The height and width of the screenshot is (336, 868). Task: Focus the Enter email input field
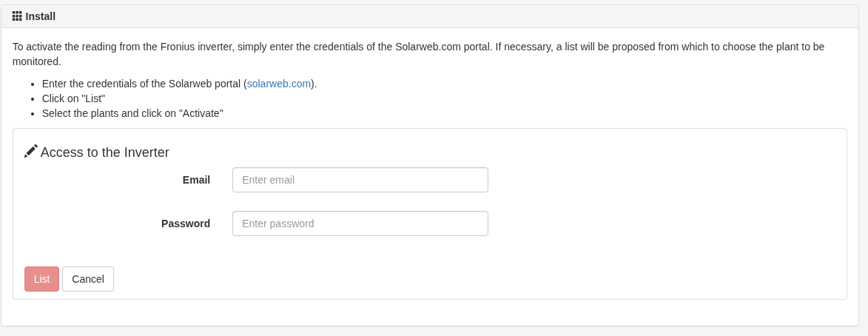pos(360,180)
